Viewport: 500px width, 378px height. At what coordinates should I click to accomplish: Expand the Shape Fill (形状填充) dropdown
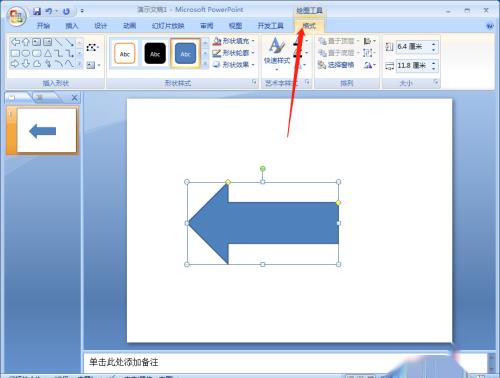pyautogui.click(x=234, y=41)
